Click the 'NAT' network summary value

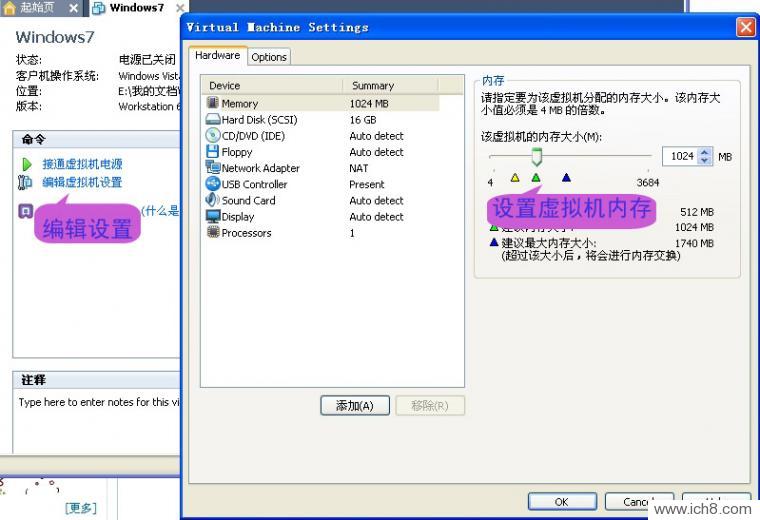pos(359,168)
